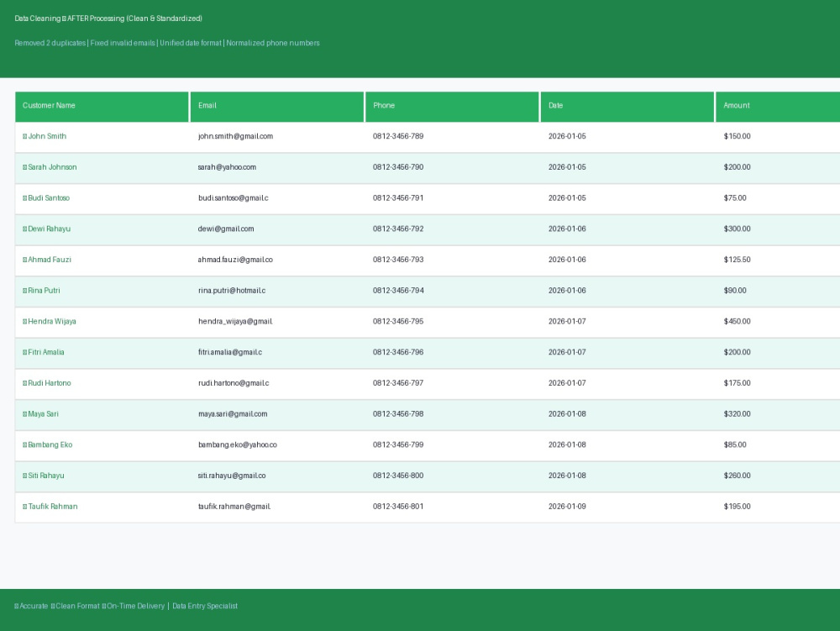The height and width of the screenshot is (631, 840).
Task: Click phone number 0812-3456-800
Action: pos(398,476)
